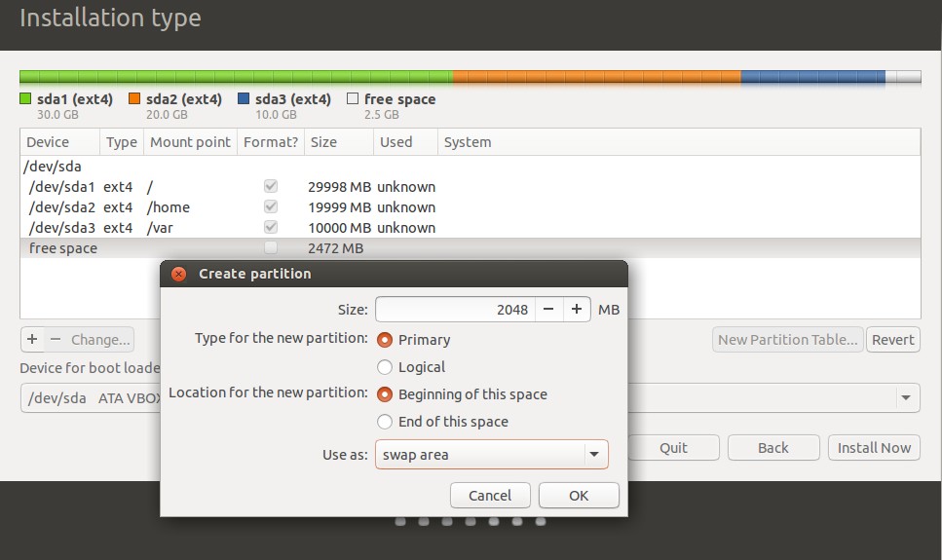Viewport: 942px width, 560px height.
Task: Add a new partition with plus icon
Action: (32, 340)
